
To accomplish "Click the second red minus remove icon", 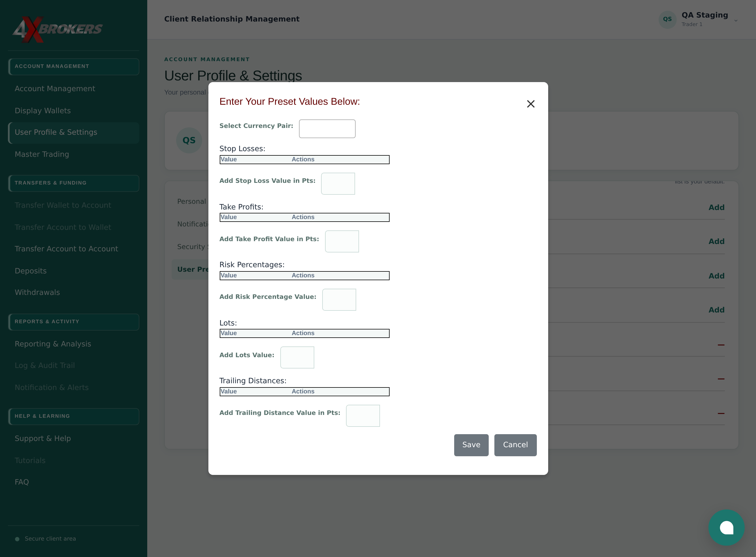I will coord(721,379).
